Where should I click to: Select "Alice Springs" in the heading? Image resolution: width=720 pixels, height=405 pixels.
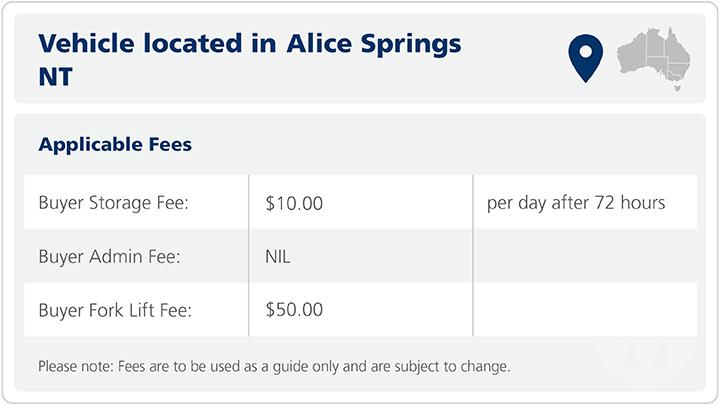coord(374,44)
